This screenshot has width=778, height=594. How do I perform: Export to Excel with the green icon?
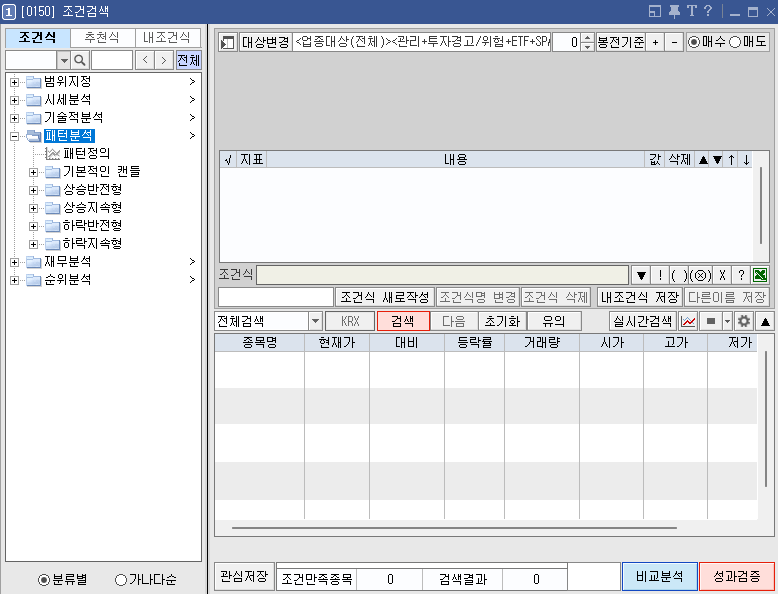[760, 275]
